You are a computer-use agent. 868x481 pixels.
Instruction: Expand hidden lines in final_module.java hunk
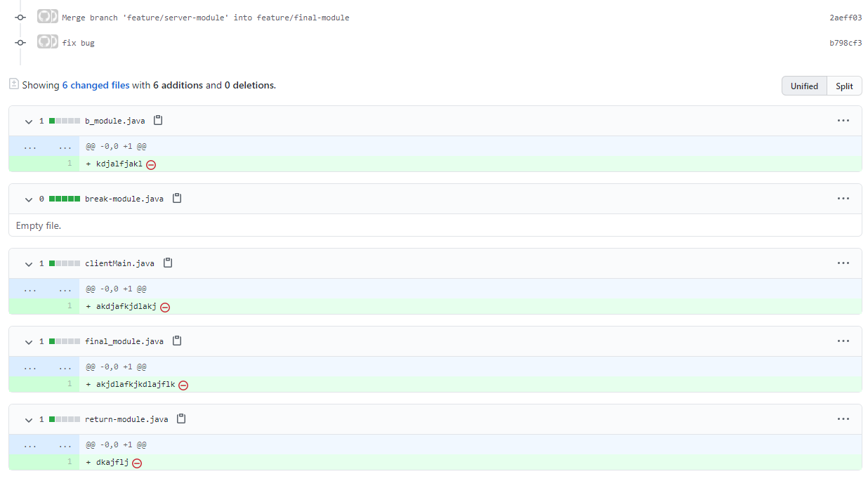coord(44,367)
